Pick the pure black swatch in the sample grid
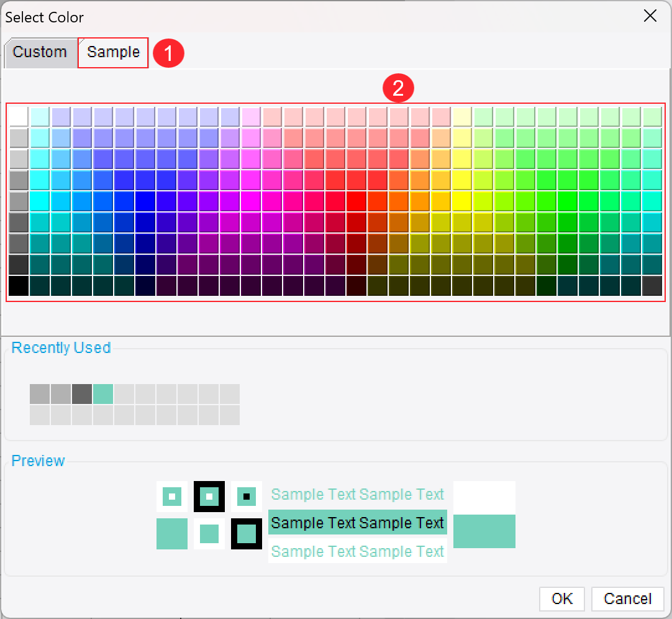Viewport: 672px width, 619px height. [x=19, y=286]
